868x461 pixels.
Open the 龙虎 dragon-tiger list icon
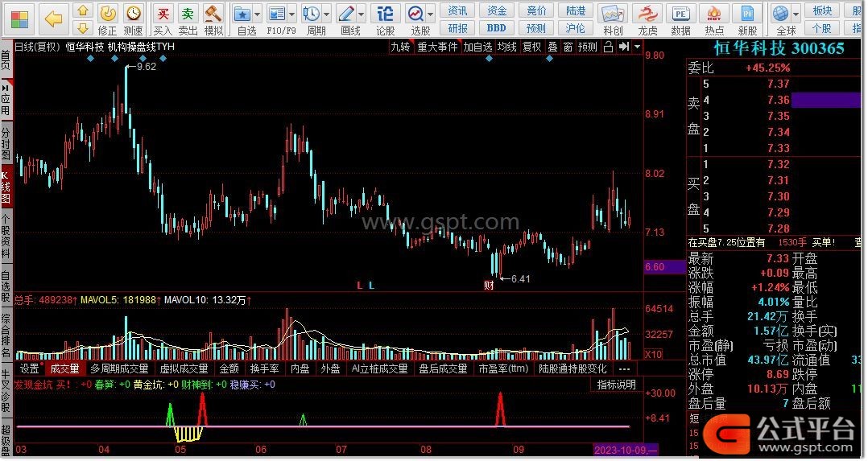tap(647, 19)
